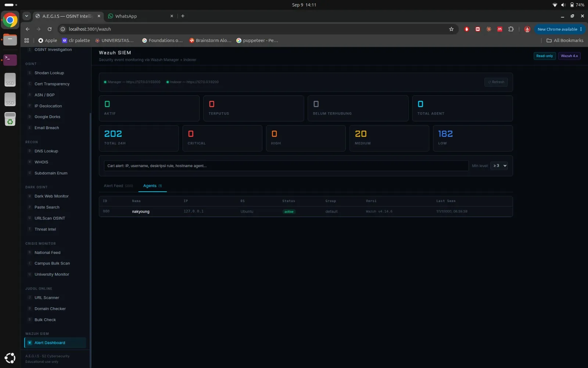Viewport: 588px width, 368px height.
Task: Open the Alert Dashboard sidebar item
Action: coord(55,343)
